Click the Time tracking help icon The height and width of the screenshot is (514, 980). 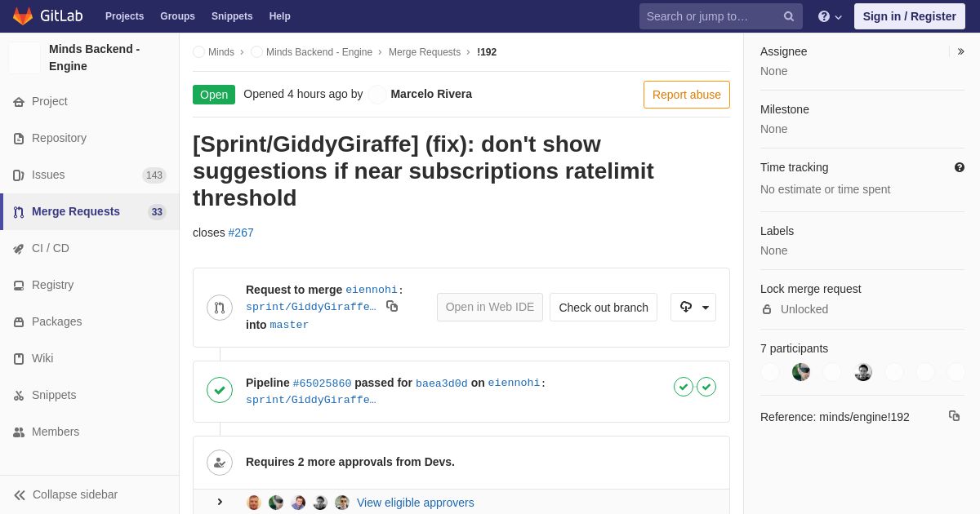(960, 167)
